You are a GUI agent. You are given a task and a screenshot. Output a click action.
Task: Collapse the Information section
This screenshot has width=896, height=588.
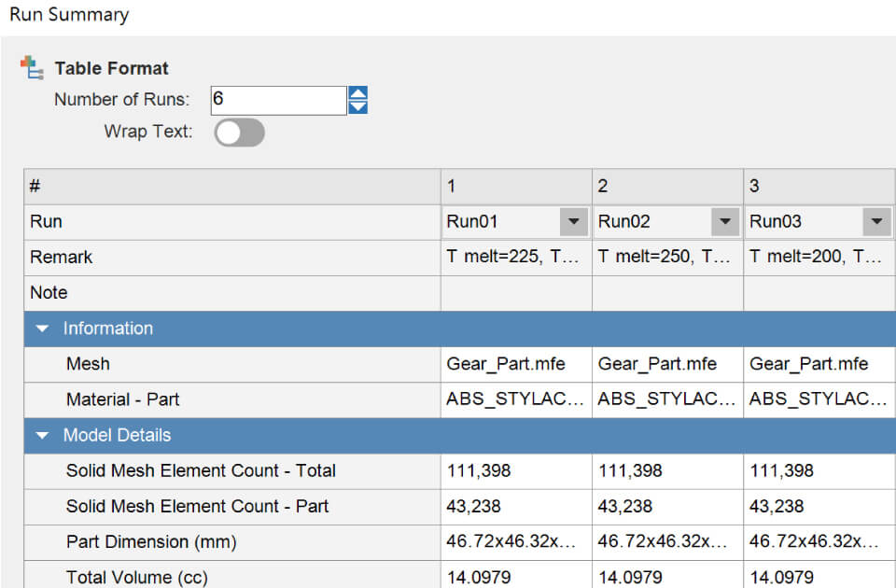[42, 329]
